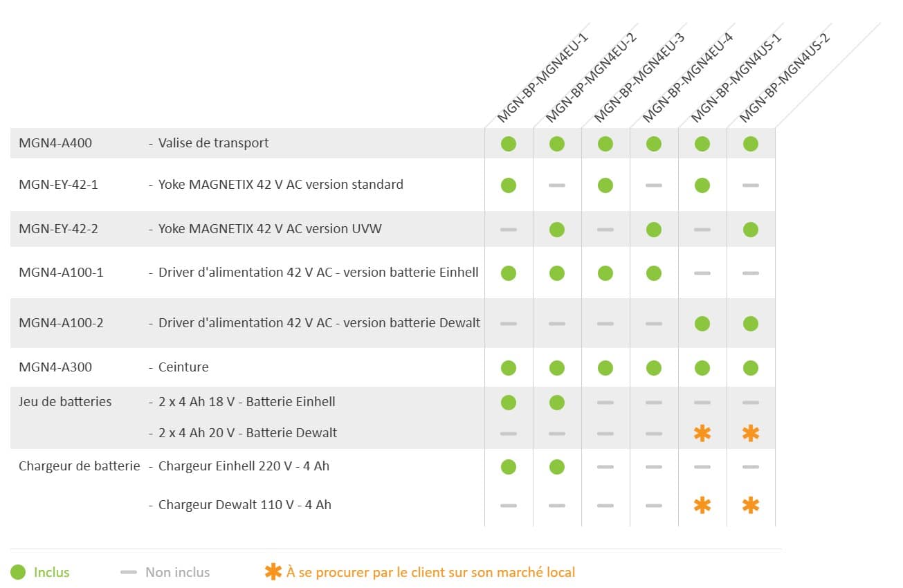Select the MGN-BP-MGN4US-2 column header
The image size is (903, 588).
[x=785, y=77]
